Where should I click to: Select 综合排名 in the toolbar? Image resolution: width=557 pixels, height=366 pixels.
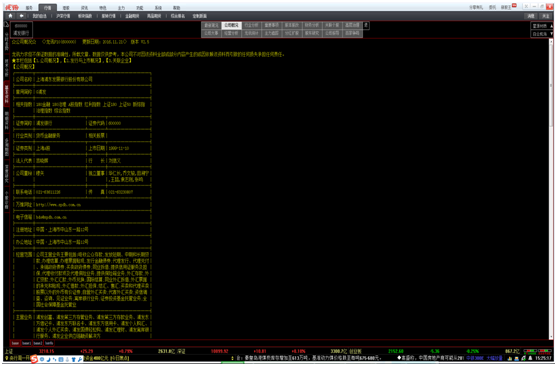click(178, 16)
